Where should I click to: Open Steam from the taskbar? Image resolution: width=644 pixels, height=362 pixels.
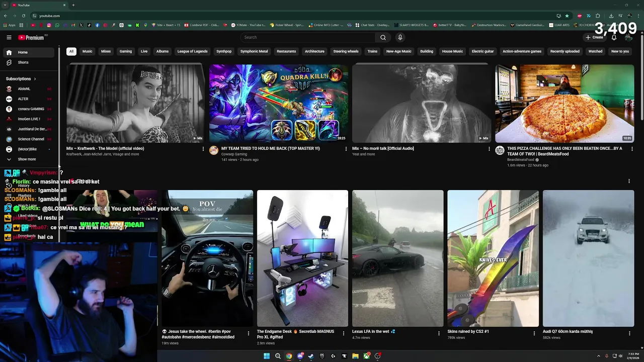coord(311,356)
